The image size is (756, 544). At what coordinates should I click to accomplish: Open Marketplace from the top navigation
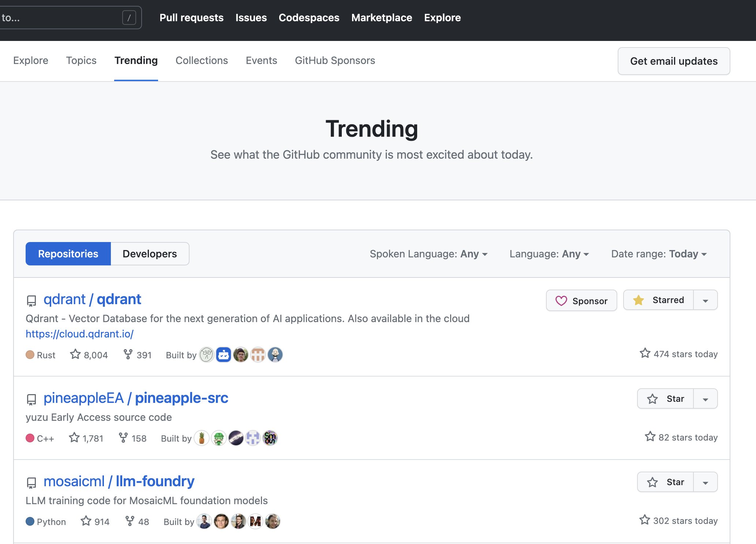382,18
